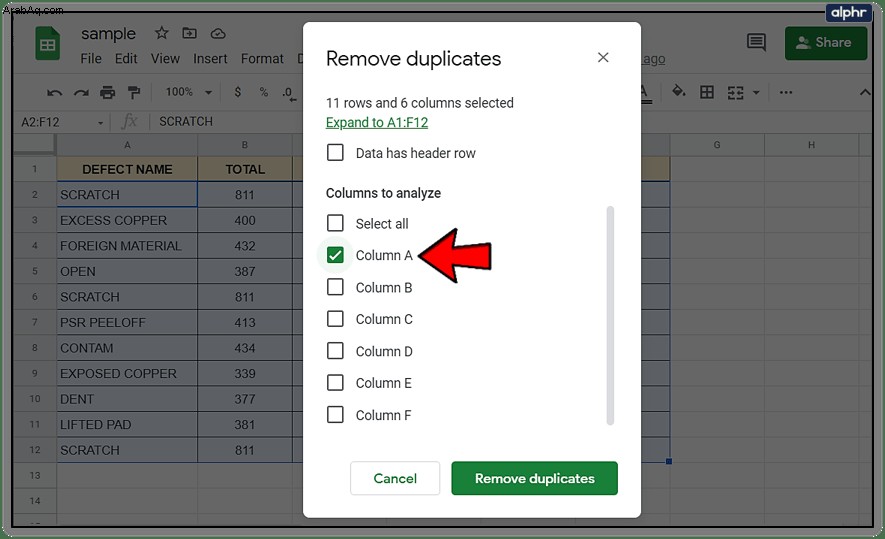
Task: Open the Edit menu
Action: click(126, 59)
